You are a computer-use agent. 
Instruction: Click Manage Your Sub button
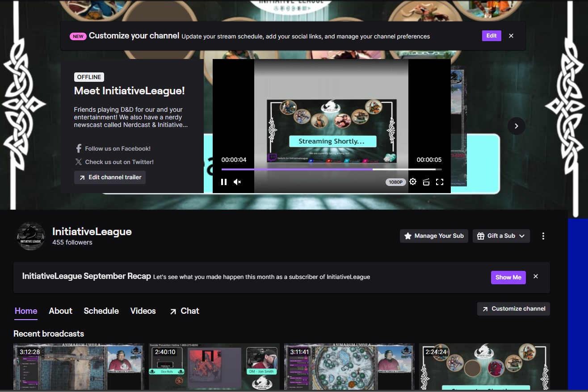434,236
